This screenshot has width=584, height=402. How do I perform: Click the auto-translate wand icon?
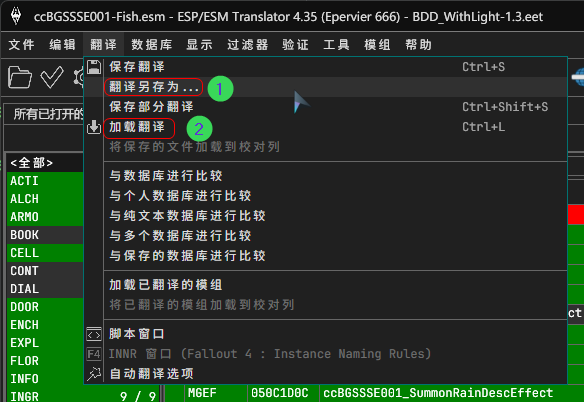pos(94,374)
